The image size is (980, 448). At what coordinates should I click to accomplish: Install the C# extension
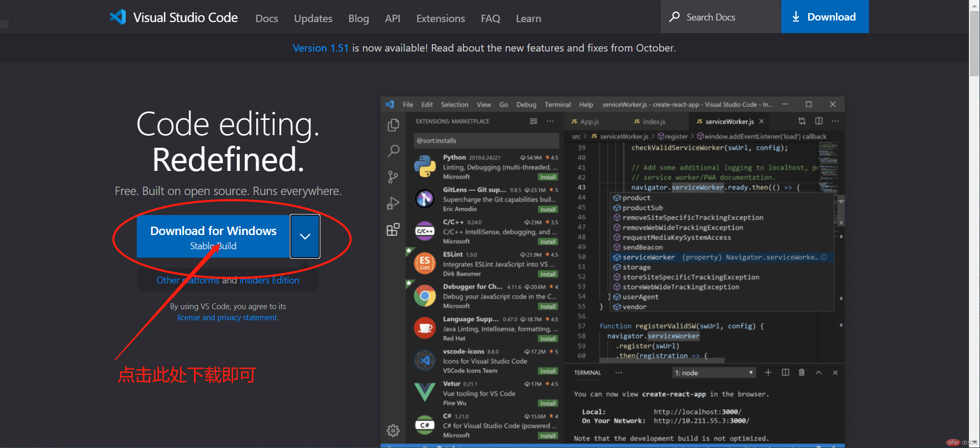[548, 436]
